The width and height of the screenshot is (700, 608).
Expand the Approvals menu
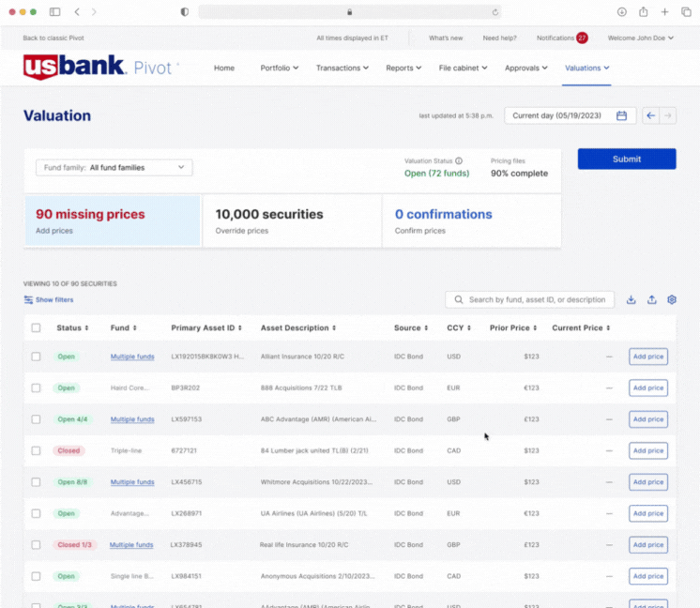(x=525, y=68)
